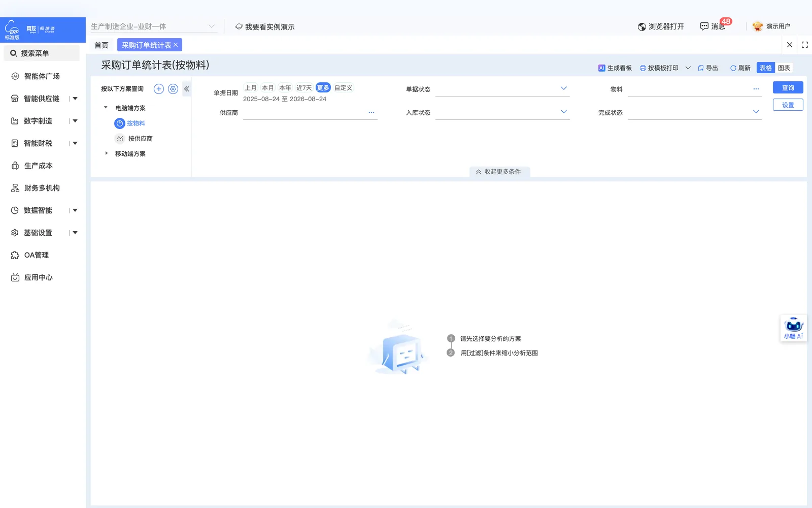The height and width of the screenshot is (508, 812).
Task: Open the 小畅 AI assistant robot
Action: click(x=793, y=328)
